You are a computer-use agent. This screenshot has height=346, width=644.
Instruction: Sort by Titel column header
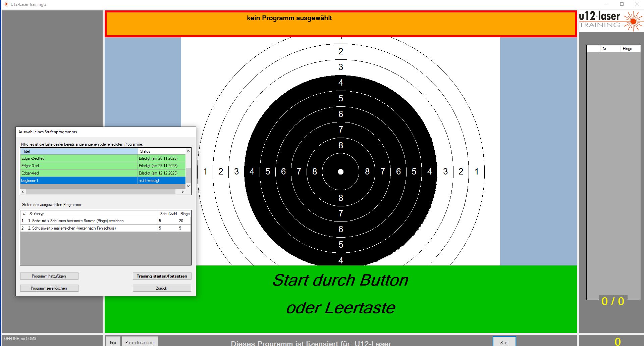point(79,151)
